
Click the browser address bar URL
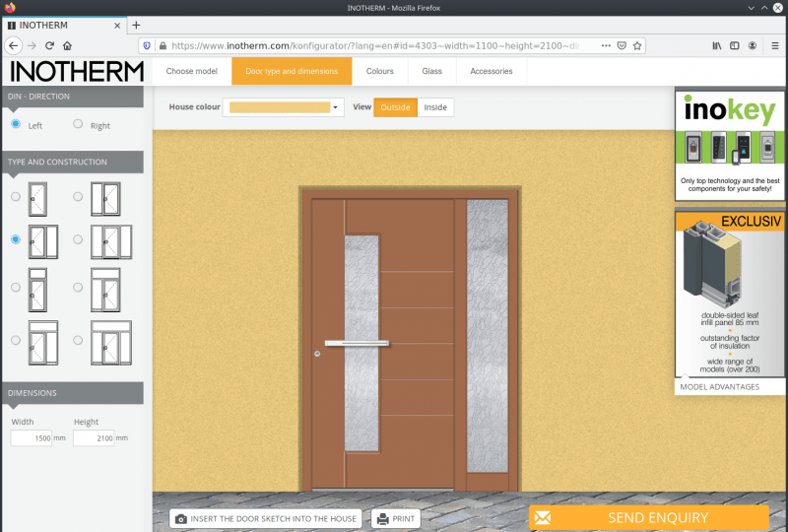coord(375,45)
